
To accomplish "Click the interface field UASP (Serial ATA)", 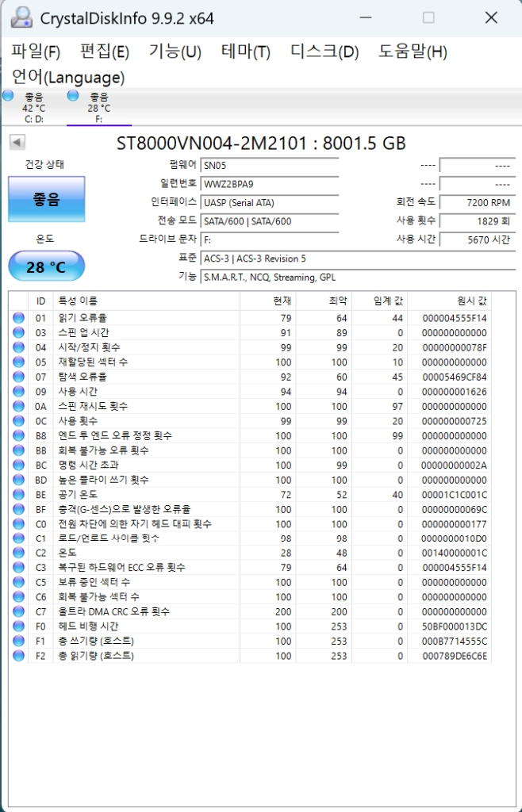I will pyautogui.click(x=269, y=202).
